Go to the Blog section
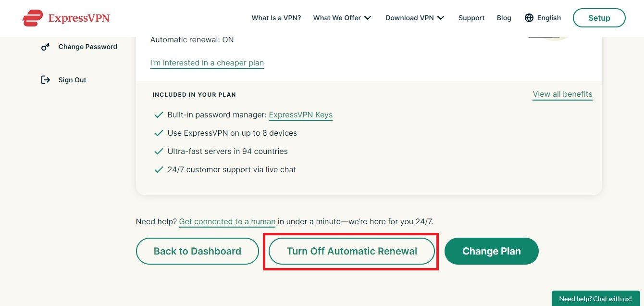 pos(504,18)
